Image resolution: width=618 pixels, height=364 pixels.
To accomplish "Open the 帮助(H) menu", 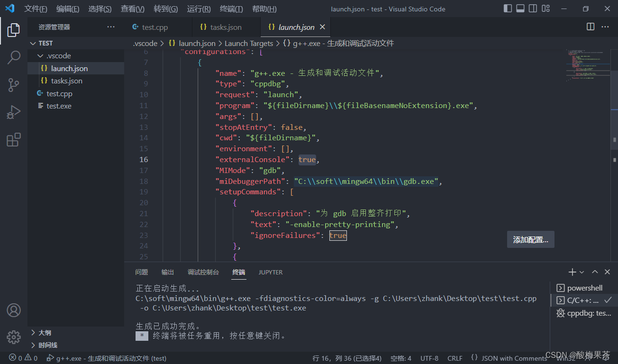I will (264, 9).
